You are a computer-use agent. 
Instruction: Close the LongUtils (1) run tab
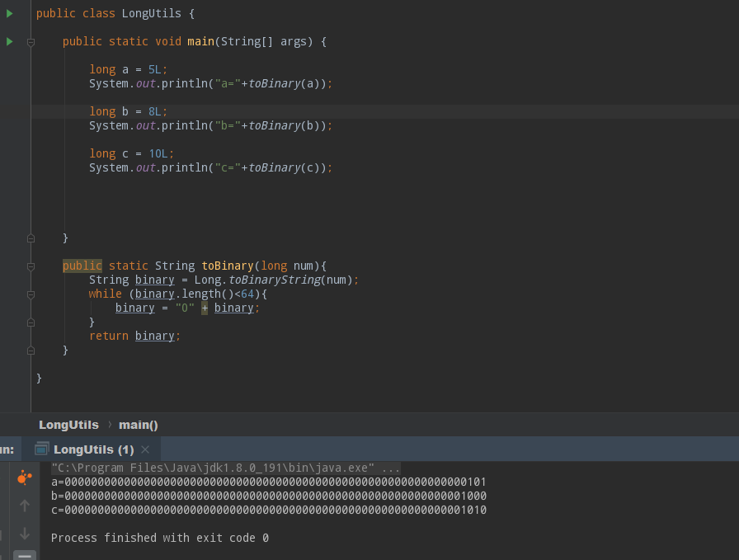pyautogui.click(x=145, y=449)
